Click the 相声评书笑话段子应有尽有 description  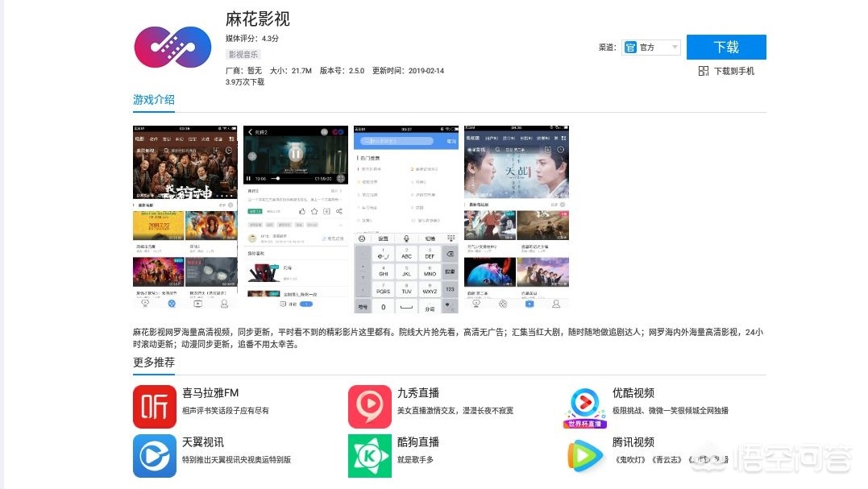tap(226, 410)
